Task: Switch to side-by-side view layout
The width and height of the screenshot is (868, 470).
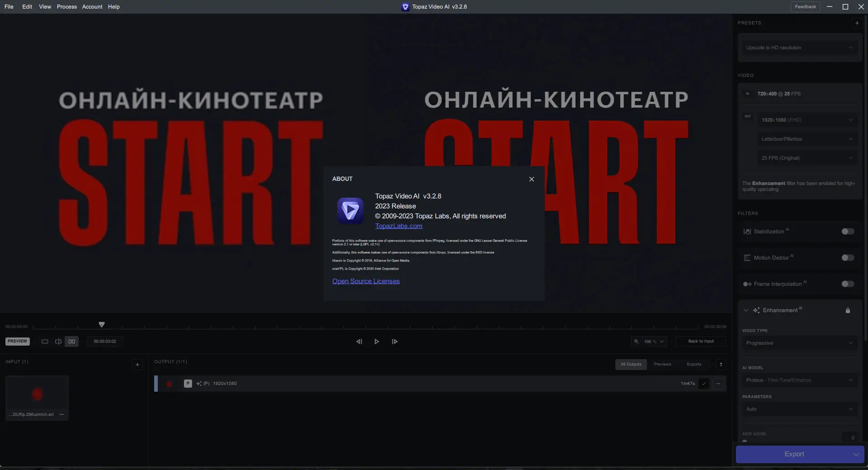Action: (x=72, y=342)
